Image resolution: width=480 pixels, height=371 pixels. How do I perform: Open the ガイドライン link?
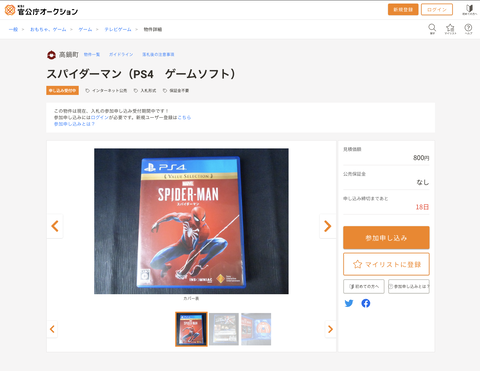pos(121,54)
